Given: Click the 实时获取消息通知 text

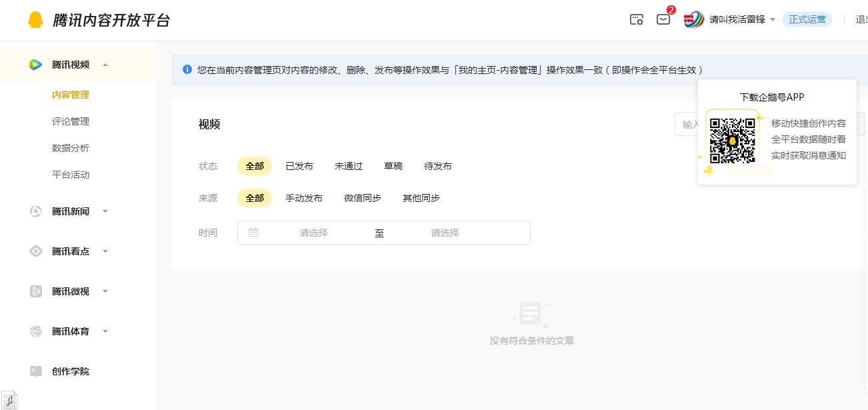Looking at the screenshot, I should point(809,155).
